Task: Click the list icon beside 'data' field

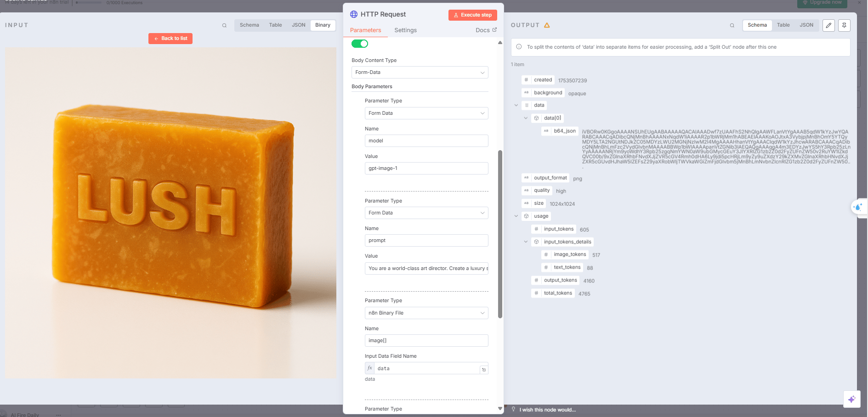Action: tap(526, 105)
